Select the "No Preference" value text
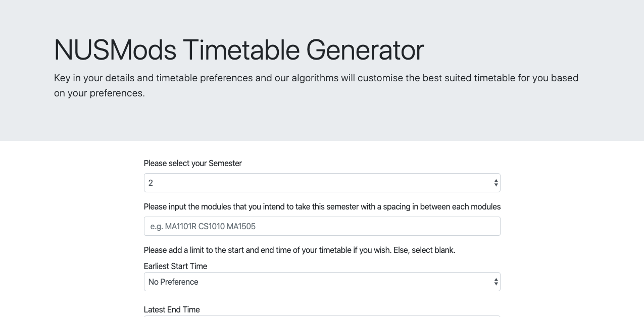 [173, 282]
